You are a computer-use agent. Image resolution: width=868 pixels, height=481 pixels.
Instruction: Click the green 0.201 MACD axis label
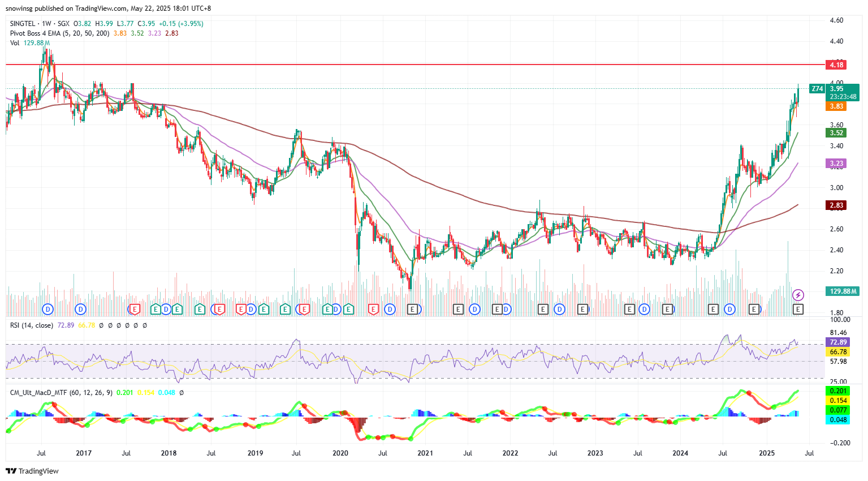pos(837,391)
